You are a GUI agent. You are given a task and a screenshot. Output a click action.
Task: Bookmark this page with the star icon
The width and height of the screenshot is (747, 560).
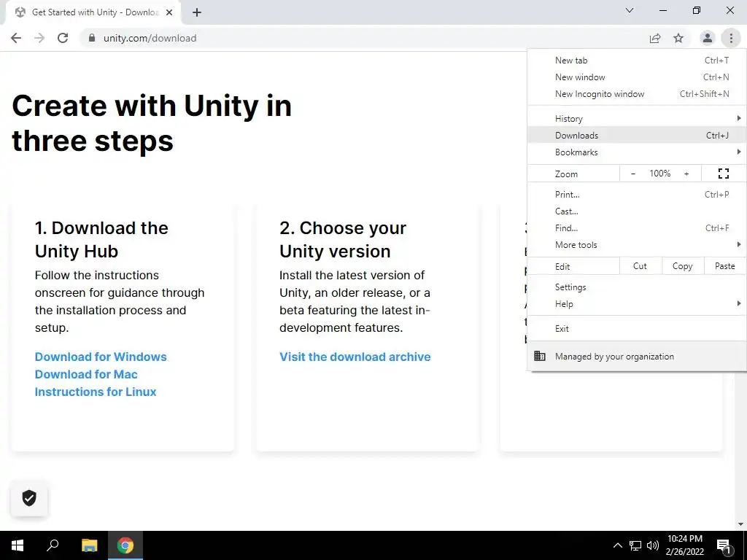pyautogui.click(x=678, y=38)
